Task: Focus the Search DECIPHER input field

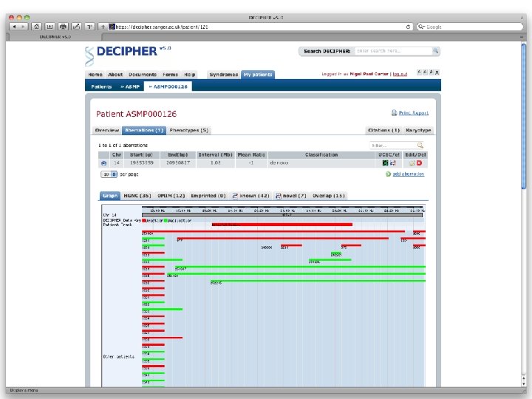Action: click(394, 51)
